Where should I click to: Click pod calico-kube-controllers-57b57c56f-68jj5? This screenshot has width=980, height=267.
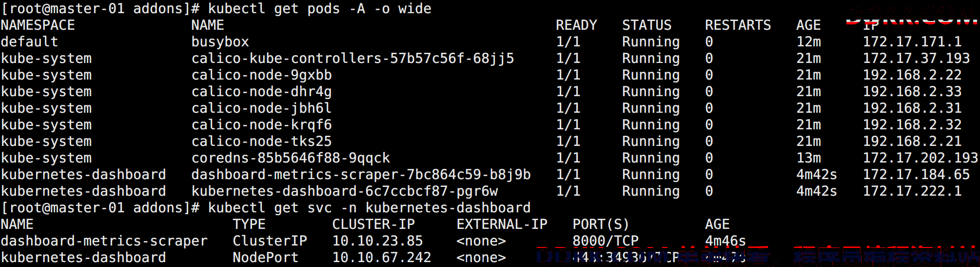tap(353, 59)
